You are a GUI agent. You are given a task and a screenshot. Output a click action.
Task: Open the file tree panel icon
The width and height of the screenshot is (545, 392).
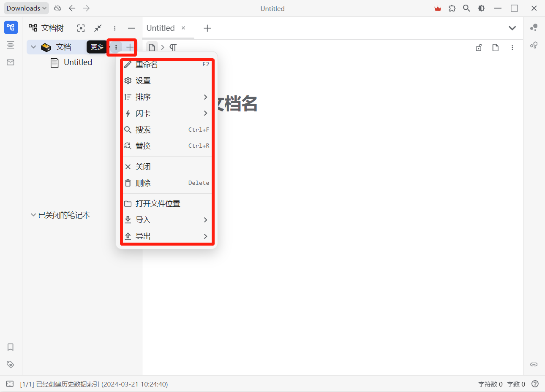pyautogui.click(x=11, y=27)
